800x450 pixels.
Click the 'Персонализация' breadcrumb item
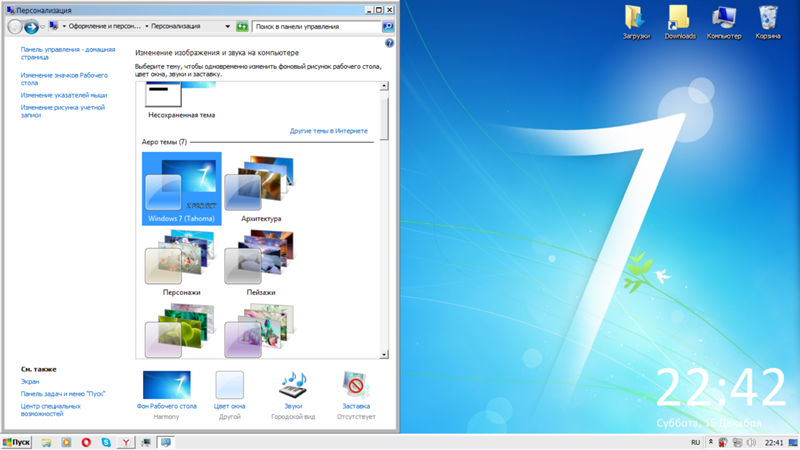(176, 26)
